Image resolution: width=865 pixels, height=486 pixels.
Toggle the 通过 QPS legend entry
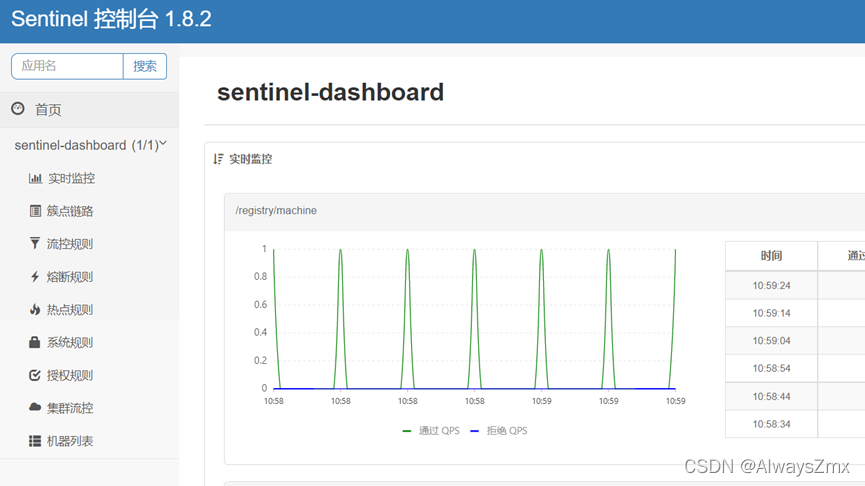pos(431,431)
